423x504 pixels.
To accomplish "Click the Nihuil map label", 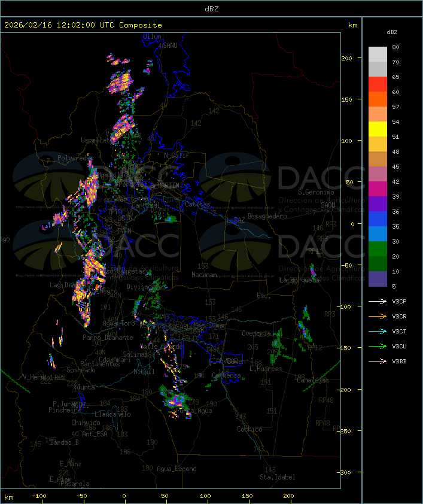I will 144,372.
